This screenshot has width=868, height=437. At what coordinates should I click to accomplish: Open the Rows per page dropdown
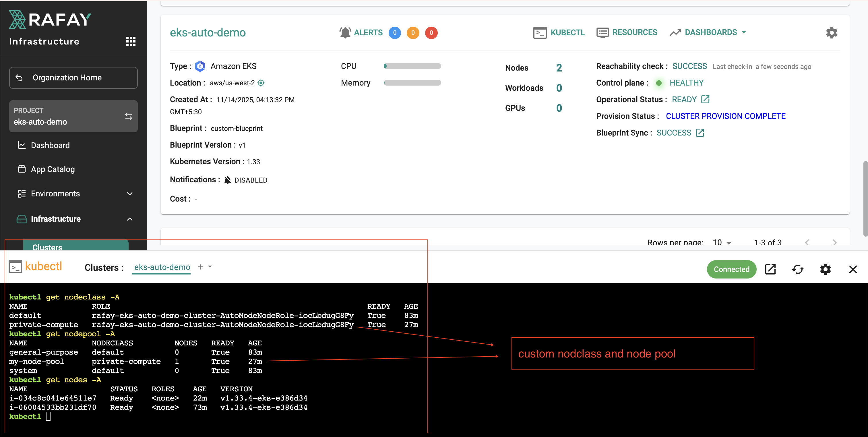721,242
